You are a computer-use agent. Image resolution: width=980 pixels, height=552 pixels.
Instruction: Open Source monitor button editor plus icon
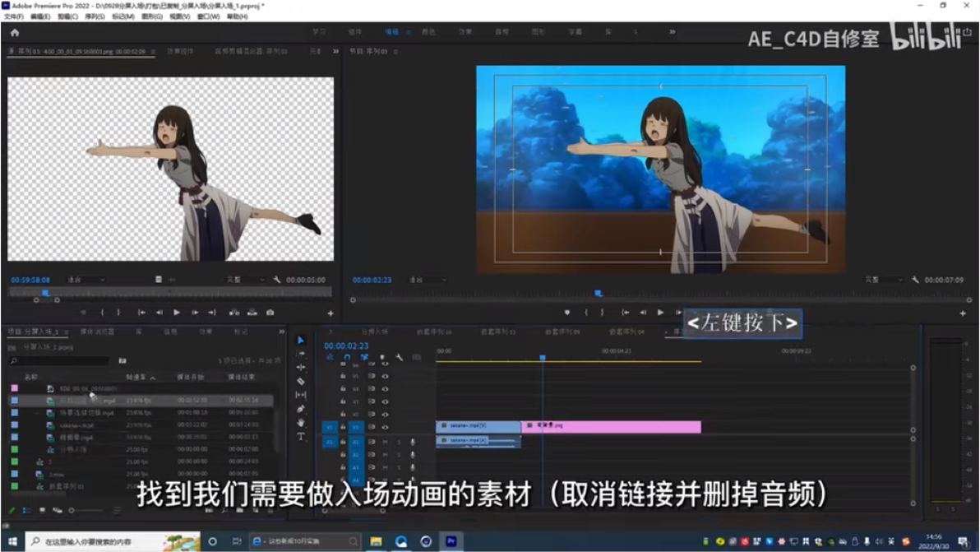[331, 313]
